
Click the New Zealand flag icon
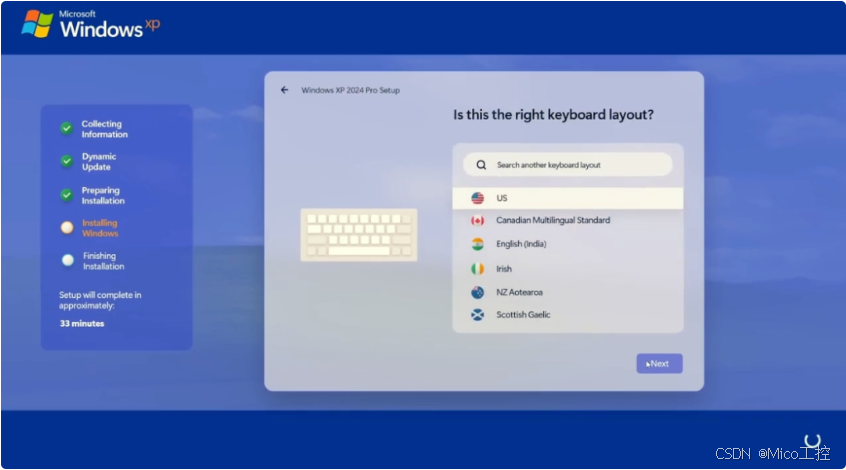477,292
